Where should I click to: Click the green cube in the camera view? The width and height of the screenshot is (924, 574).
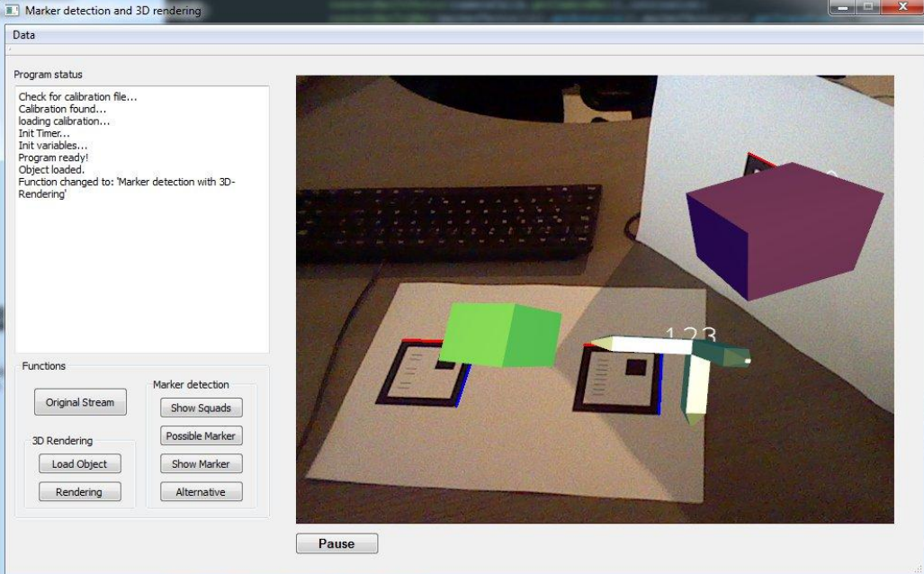(x=499, y=335)
